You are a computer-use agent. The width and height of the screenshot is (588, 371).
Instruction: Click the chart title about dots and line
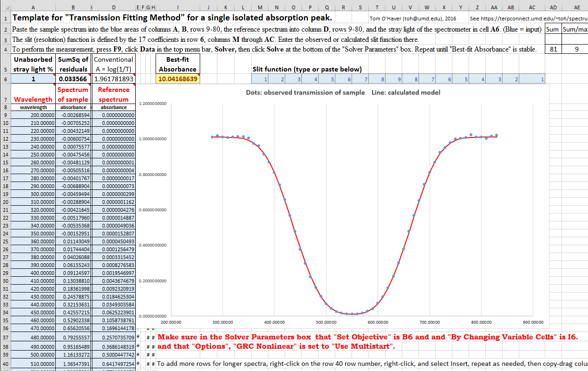pyautogui.click(x=343, y=92)
